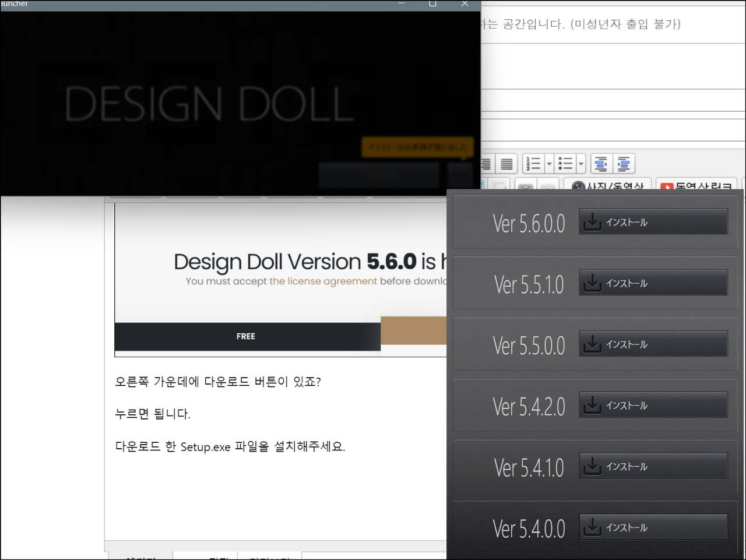
Task: Click the line '오른쪽 가운데에 다운로드 버튼이 있죠?'
Action: pos(218,382)
